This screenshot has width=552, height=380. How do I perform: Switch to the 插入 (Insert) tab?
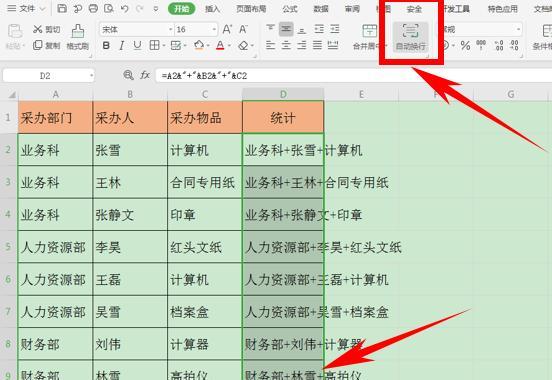click(x=212, y=9)
